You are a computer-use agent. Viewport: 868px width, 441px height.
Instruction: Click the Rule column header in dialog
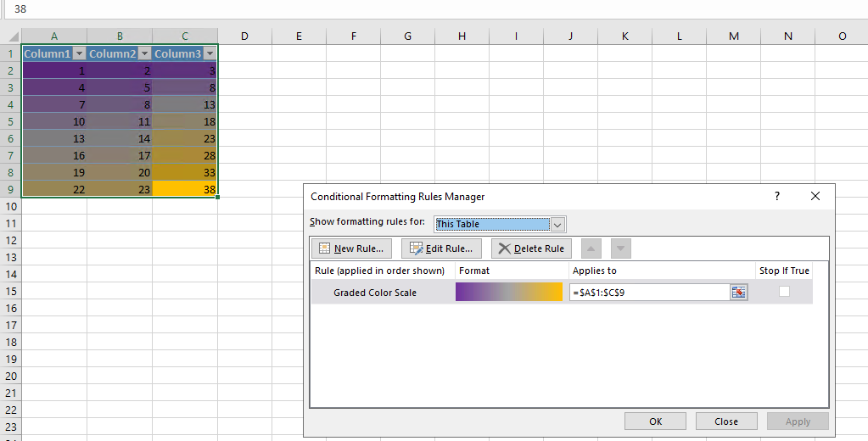click(x=380, y=271)
